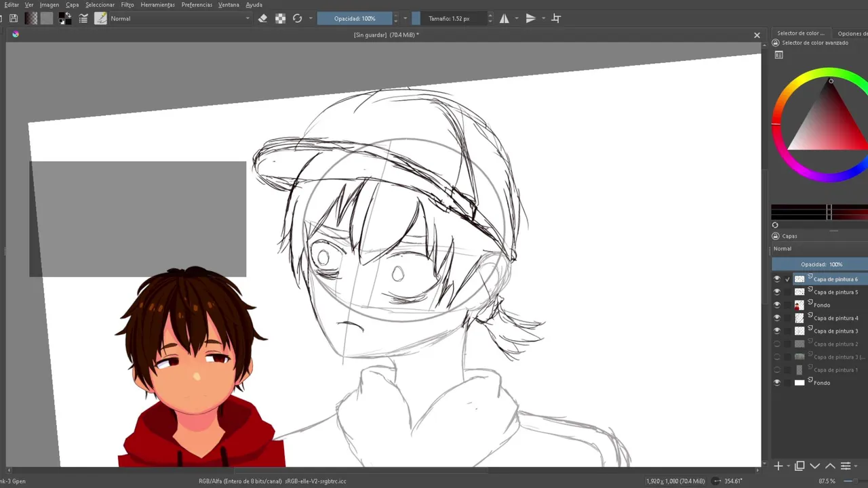The image size is (868, 488).
Task: Click the Capa de pintura 6 layer thumbnail
Action: point(800,279)
